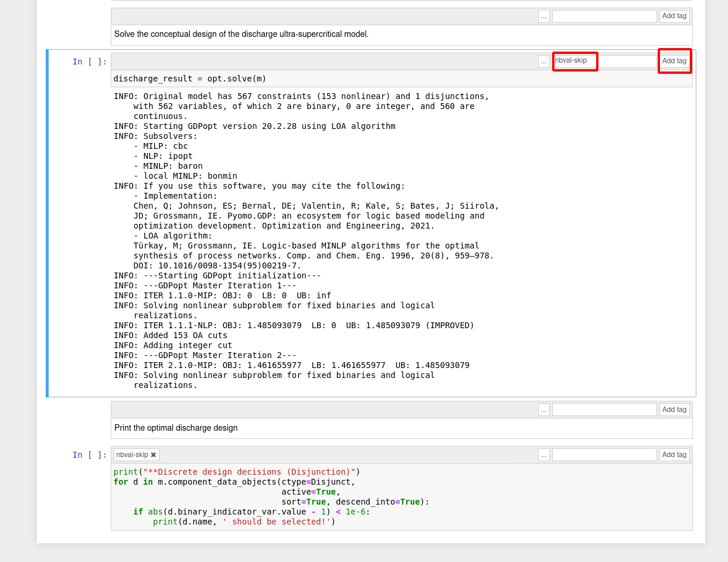Click output line 'MILP: cbc'
The image size is (728, 562).
(x=161, y=146)
